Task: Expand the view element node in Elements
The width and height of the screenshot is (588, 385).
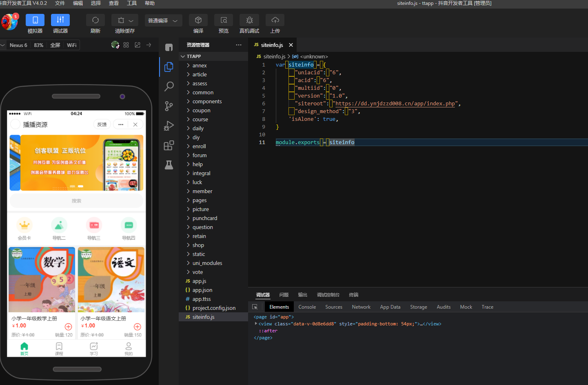Action: [x=256, y=324]
